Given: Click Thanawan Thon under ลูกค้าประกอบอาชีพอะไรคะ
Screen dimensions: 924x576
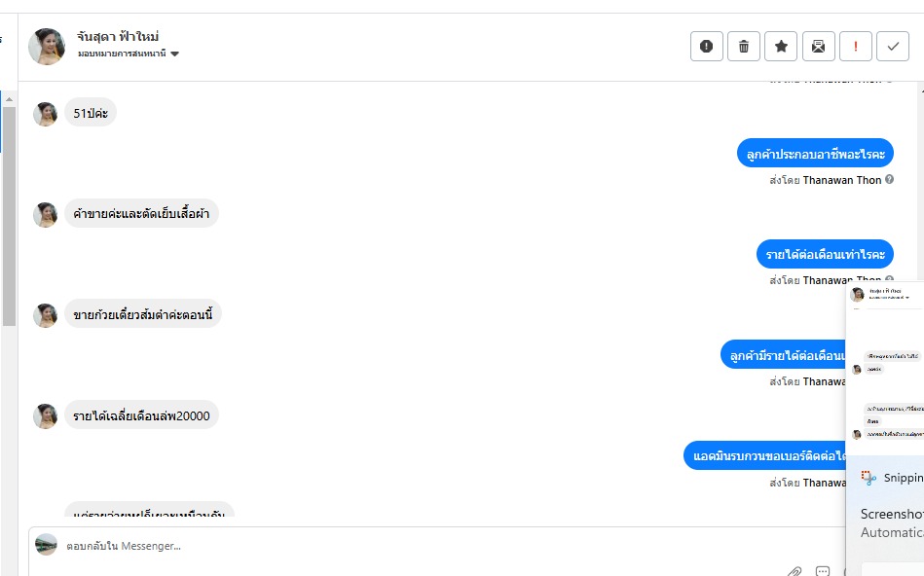Looking at the screenshot, I should [841, 180].
